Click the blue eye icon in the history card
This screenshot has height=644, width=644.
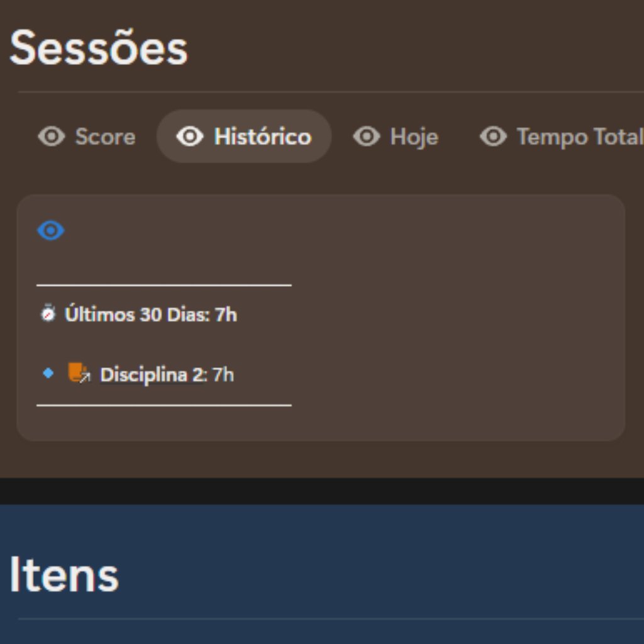[x=51, y=231]
